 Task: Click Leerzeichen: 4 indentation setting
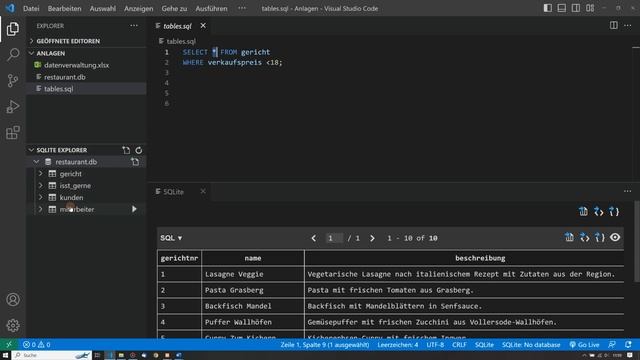tap(398, 344)
